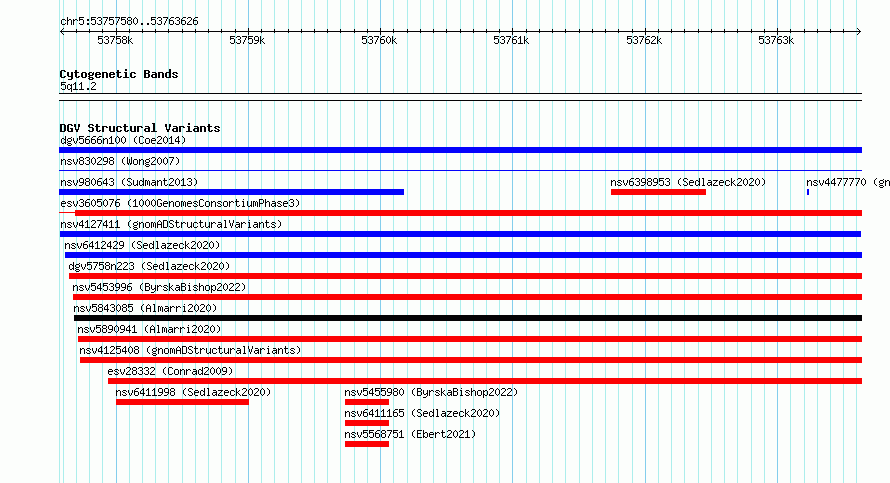890x483 pixels.
Task: Open the nsv6412429 (Sedlazeck2020) label
Action: coord(142,245)
